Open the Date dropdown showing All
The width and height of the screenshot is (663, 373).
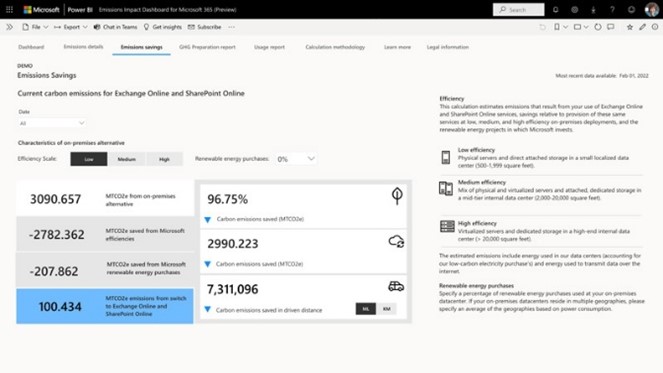(x=52, y=123)
